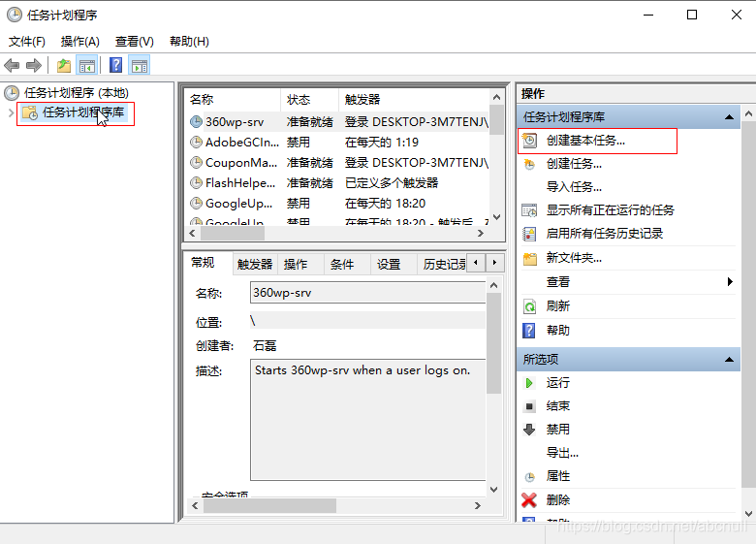756x544 pixels.
Task: Click the clock icon next to 任务计划程序 (本地)
Action: pyautogui.click(x=12, y=92)
